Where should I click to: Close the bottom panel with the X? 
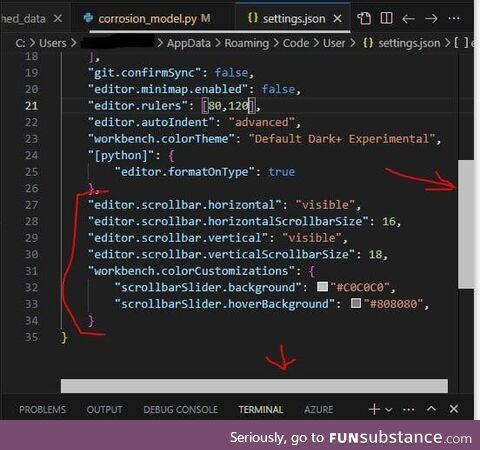coord(454,409)
